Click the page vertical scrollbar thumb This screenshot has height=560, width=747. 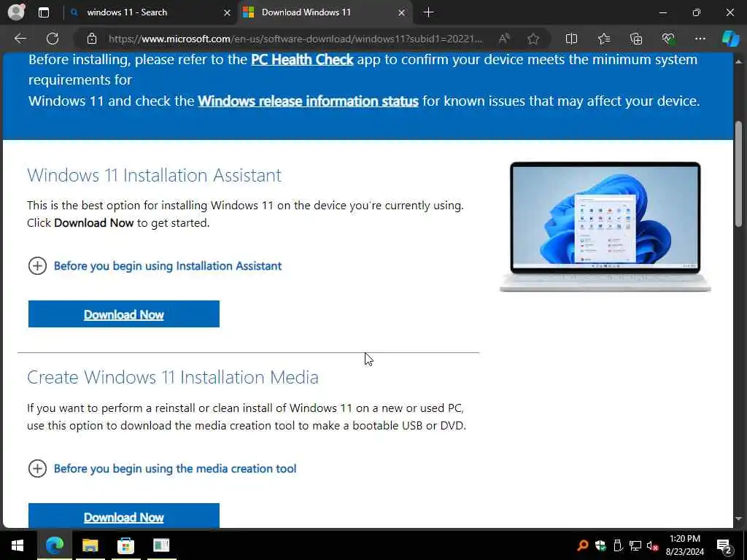click(739, 174)
